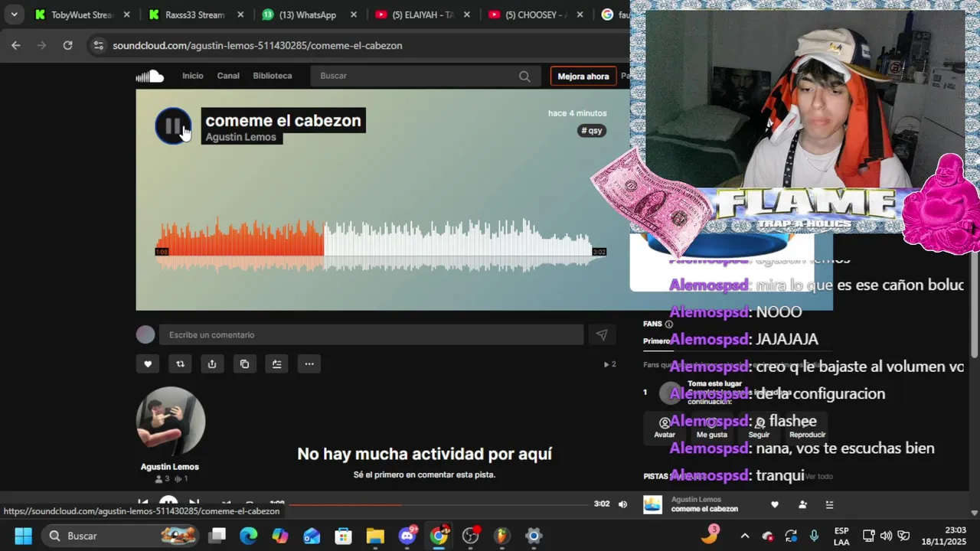Switch to the TobyWuet Stream browser tab
Screen dimensions: 980x551
[x=82, y=15]
